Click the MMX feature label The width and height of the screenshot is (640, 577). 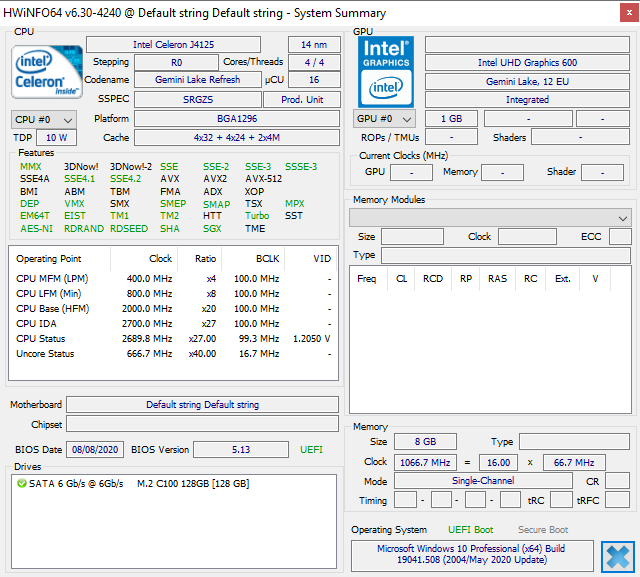coord(31,166)
